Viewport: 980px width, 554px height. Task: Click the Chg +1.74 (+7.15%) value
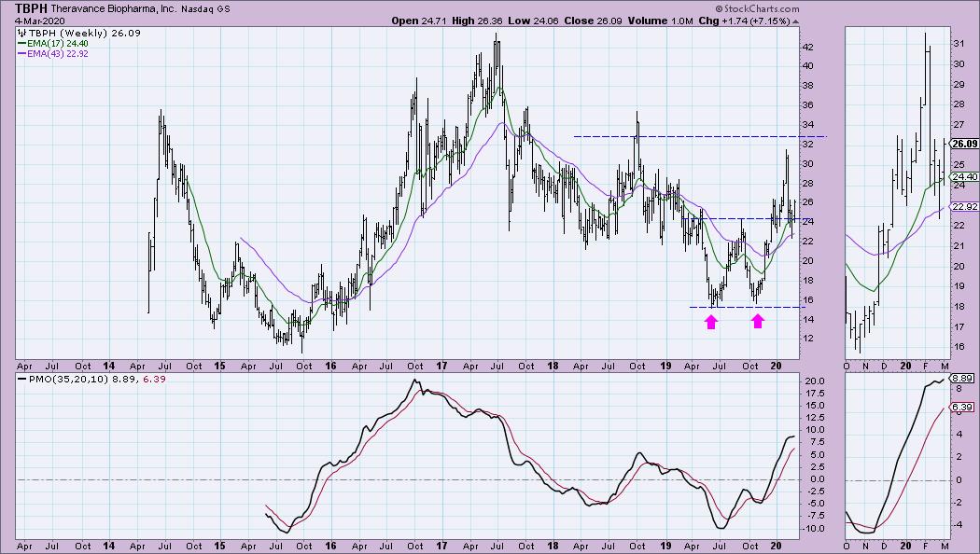745,21
